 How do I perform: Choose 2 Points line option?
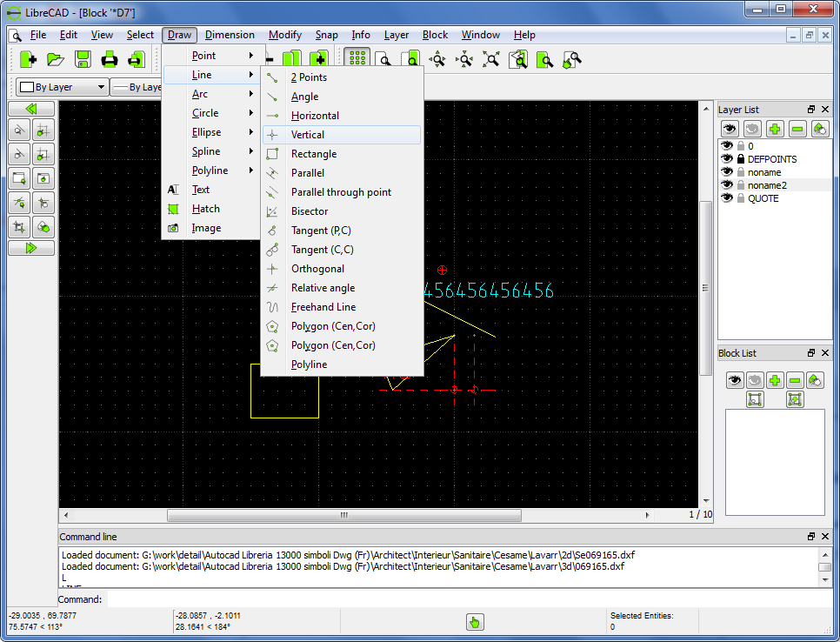point(342,77)
